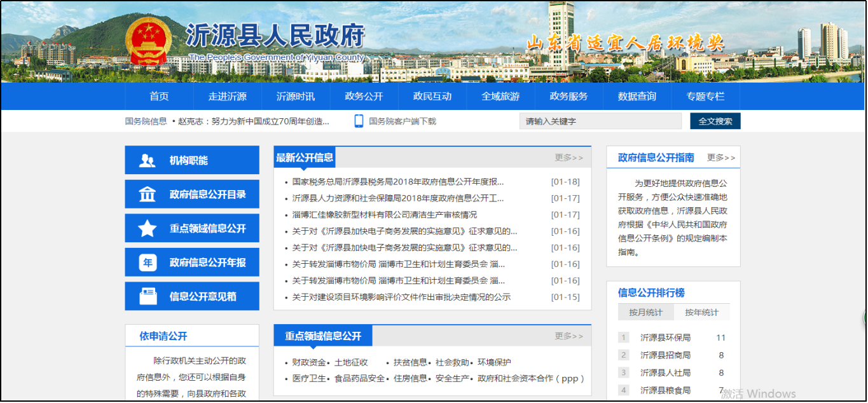Expand 更多 in 最新公开信息 section

[568, 158]
